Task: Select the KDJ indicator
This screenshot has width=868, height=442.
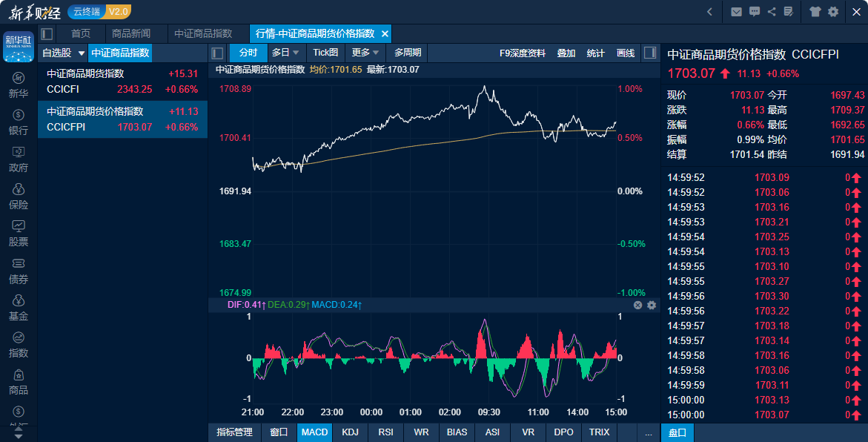Action: pos(350,432)
